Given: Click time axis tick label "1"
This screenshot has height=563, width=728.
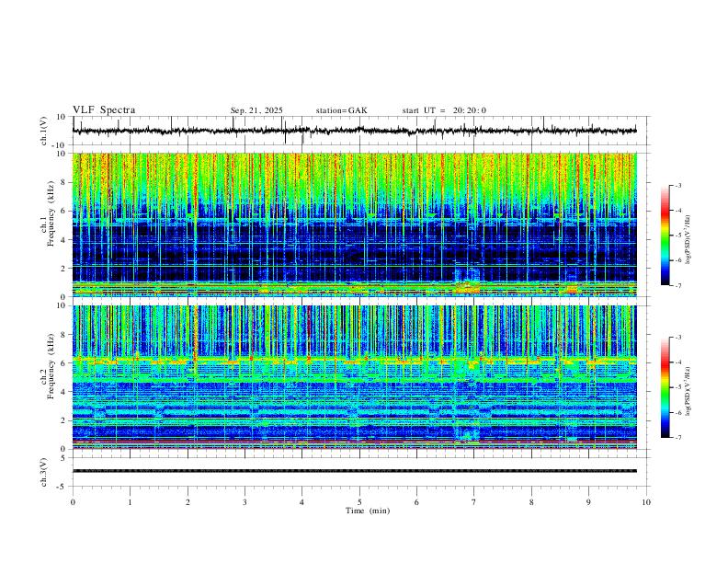Looking at the screenshot, I should point(130,502).
